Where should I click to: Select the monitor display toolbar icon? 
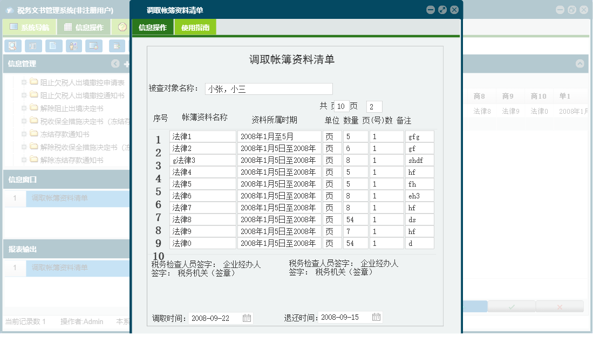pos(94,45)
